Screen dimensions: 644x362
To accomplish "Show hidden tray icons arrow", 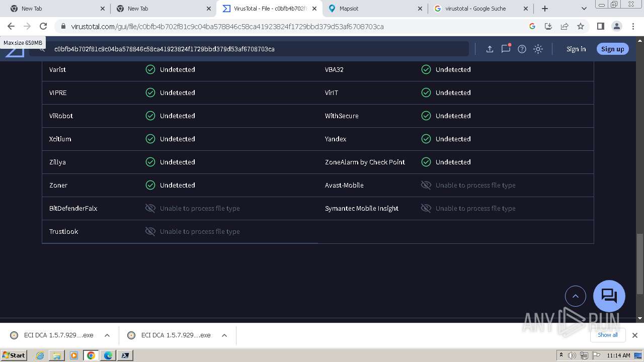I will click(x=561, y=355).
